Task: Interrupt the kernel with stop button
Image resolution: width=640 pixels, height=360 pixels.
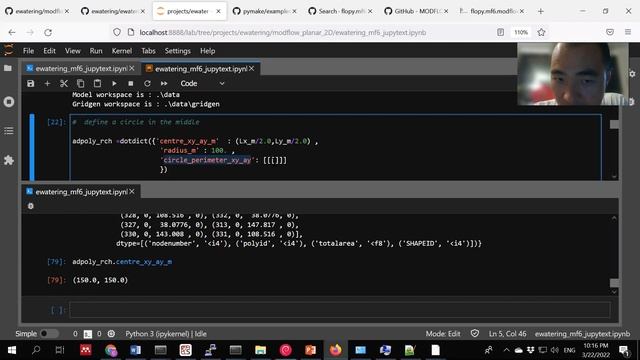Action: (131, 83)
